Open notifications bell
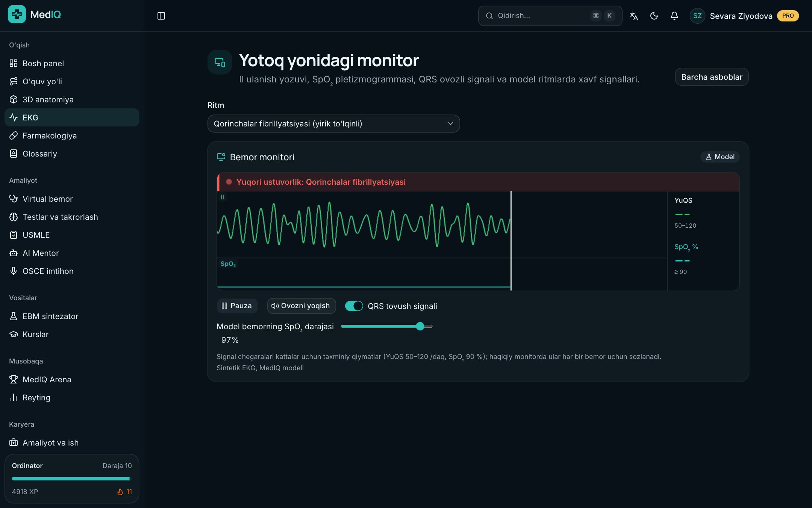The height and width of the screenshot is (508, 812). point(674,16)
